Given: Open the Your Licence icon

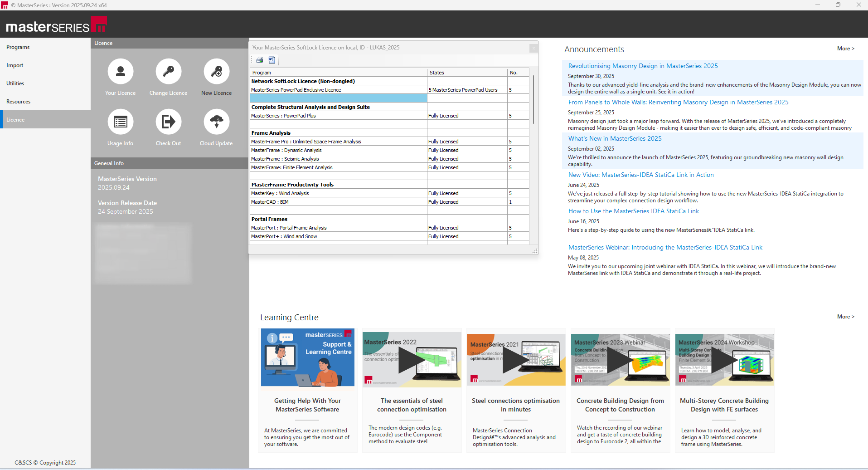Looking at the screenshot, I should (x=121, y=72).
